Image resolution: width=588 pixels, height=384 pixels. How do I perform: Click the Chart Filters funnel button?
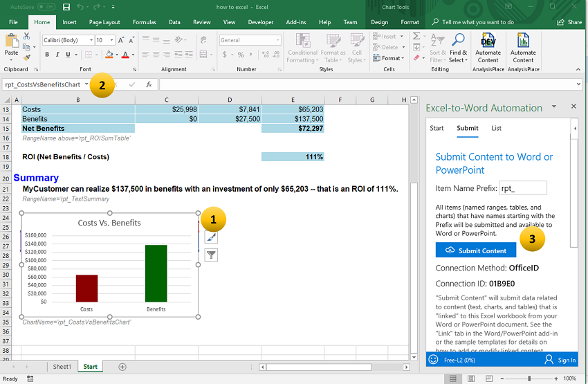tap(212, 255)
